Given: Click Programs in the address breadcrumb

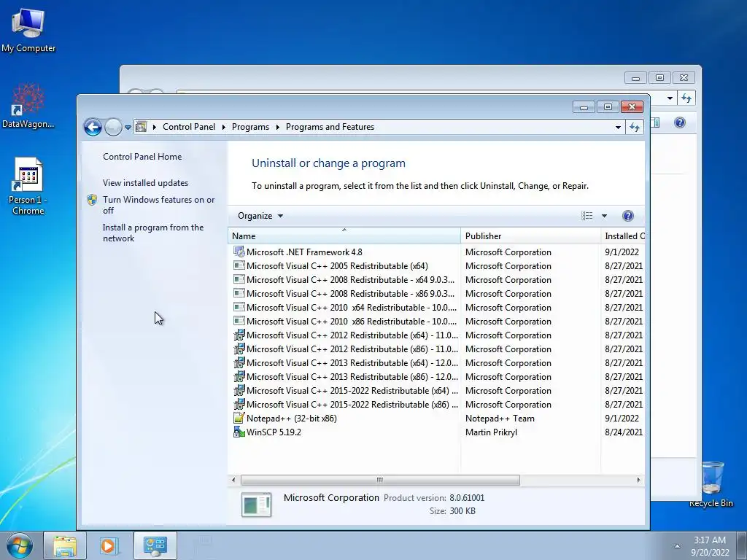Looking at the screenshot, I should click(250, 127).
